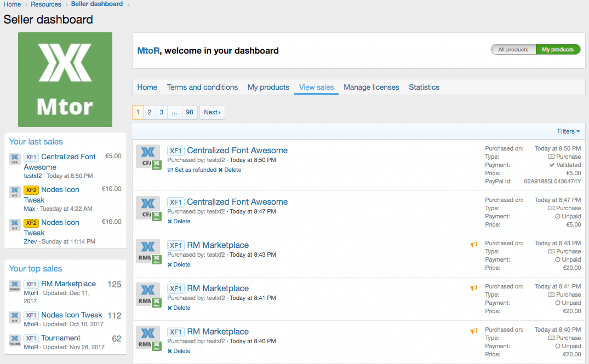Go to Next page of sales
Screen dimensions: 589x364
pyautogui.click(x=212, y=113)
